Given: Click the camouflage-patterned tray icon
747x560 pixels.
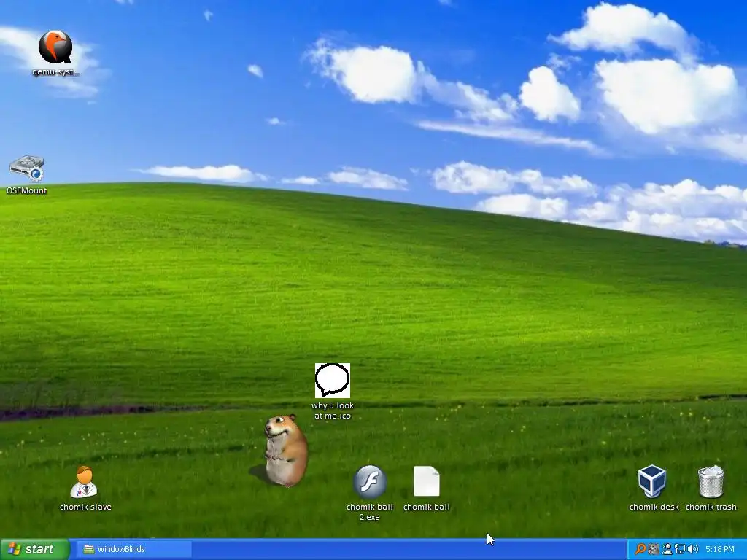Looking at the screenshot, I should click(654, 549).
